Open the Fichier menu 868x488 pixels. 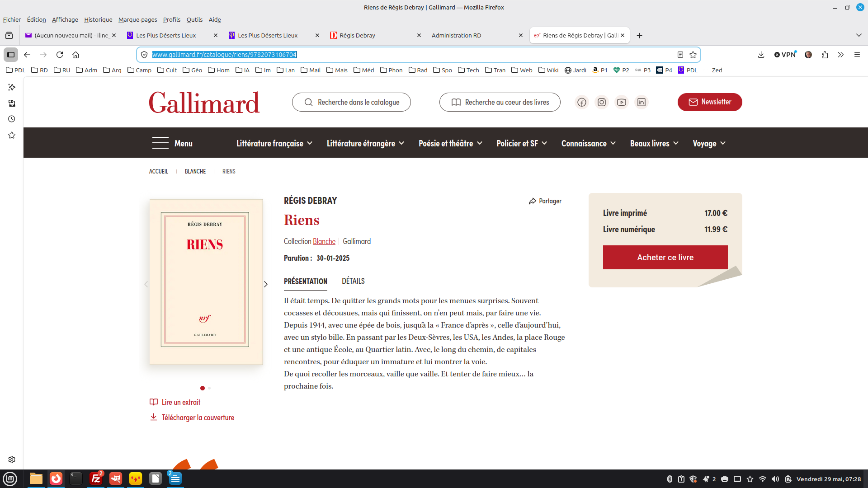(x=12, y=19)
